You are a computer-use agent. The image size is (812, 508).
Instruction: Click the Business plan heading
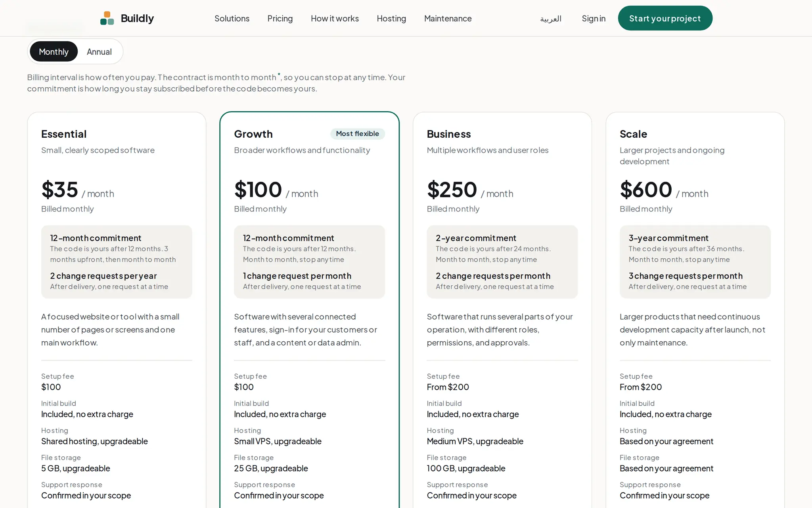pyautogui.click(x=449, y=134)
